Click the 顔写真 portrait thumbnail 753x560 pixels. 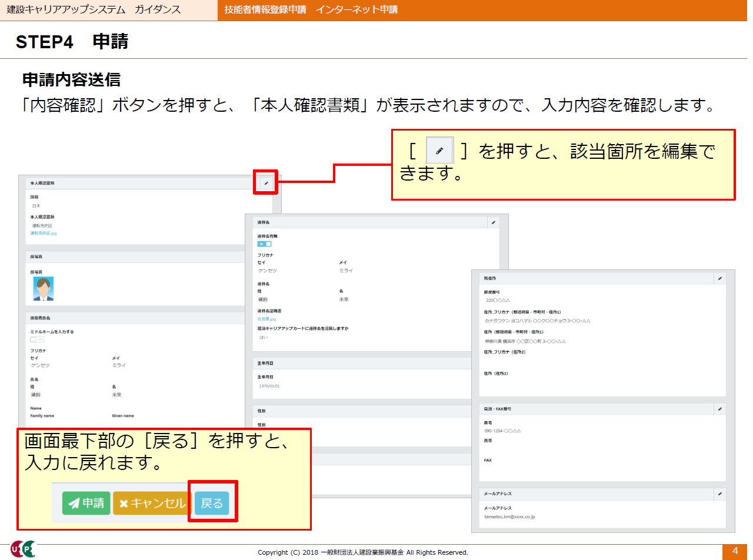(x=43, y=289)
